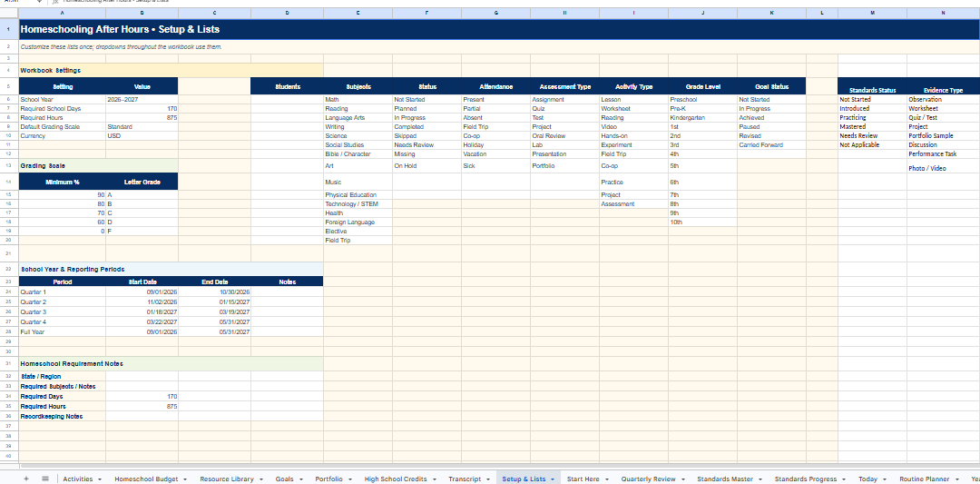Screen dimensions: 980x484
Task: Select the 'Oral Review' assessment type cell
Action: [565, 135]
